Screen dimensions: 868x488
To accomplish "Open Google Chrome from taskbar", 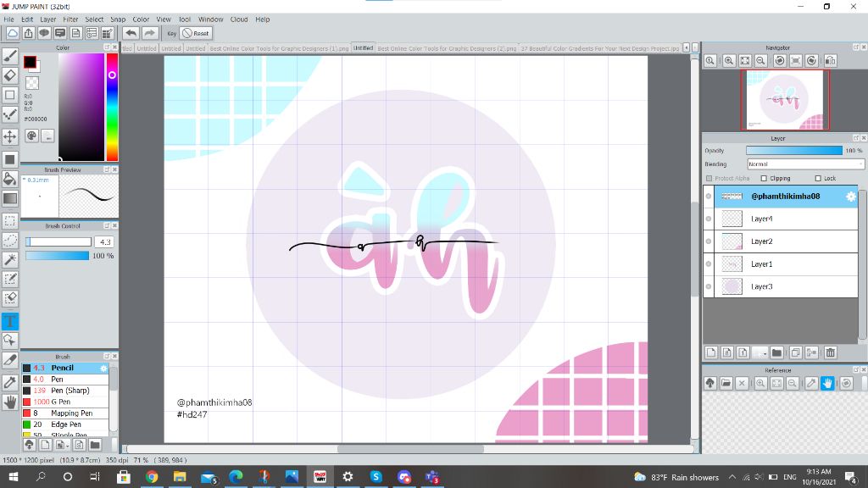I will click(x=151, y=476).
